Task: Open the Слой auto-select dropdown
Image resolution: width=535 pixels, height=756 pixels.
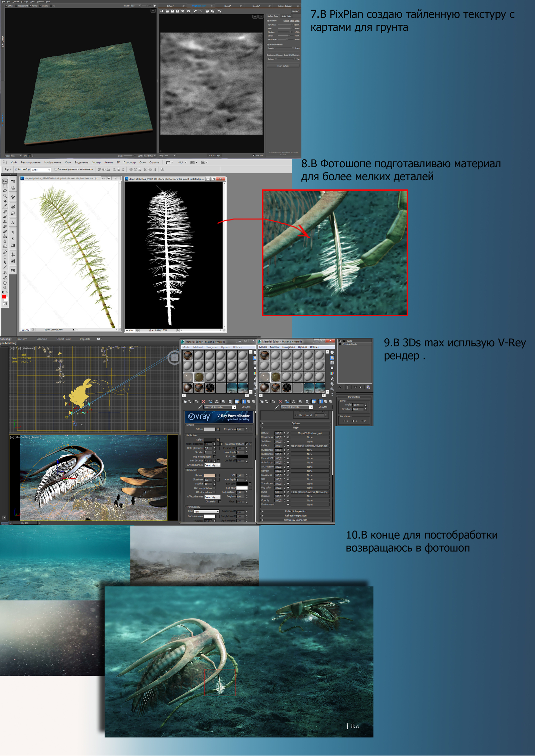Action: 41,170
